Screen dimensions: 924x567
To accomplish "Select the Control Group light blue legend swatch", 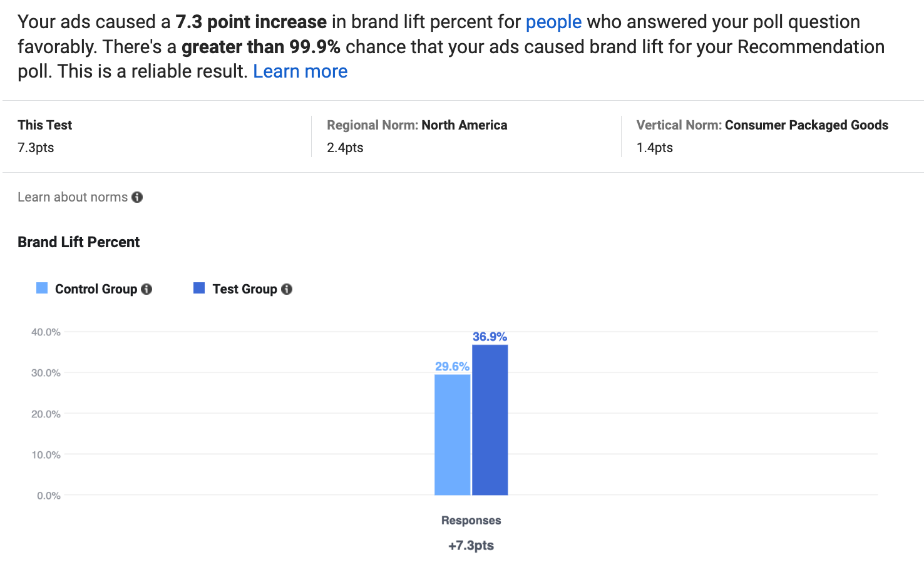I will pyautogui.click(x=41, y=288).
